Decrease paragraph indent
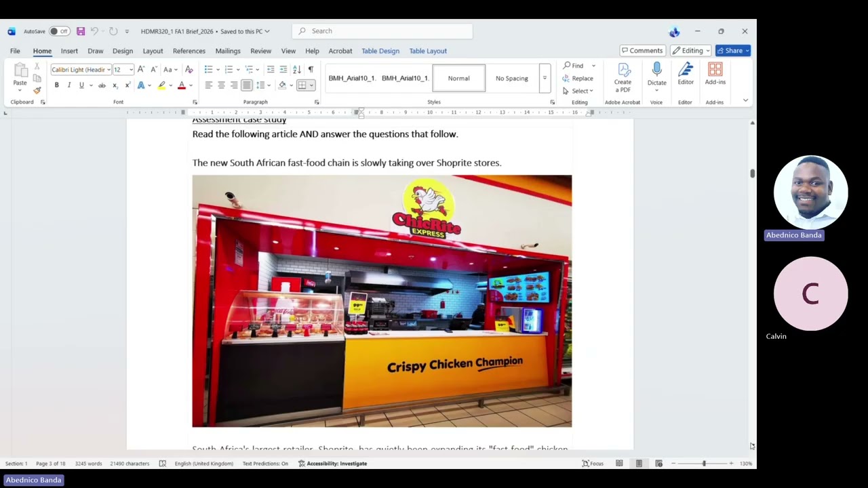Image resolution: width=868 pixels, height=488 pixels. [x=271, y=69]
